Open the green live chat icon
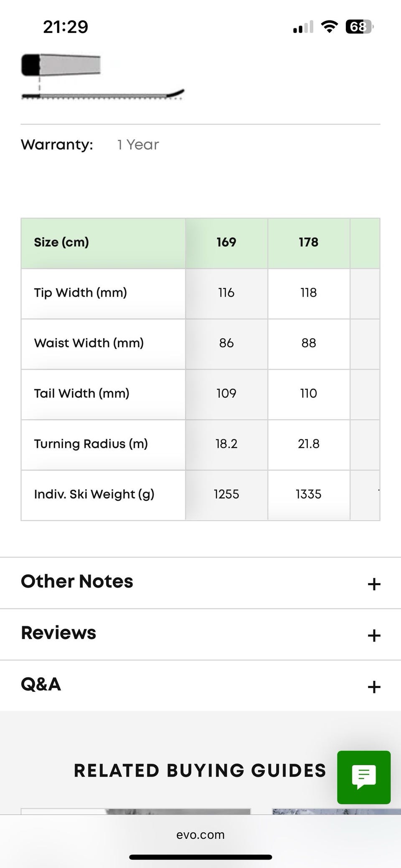Screen dimensions: 401x868 pos(364,777)
